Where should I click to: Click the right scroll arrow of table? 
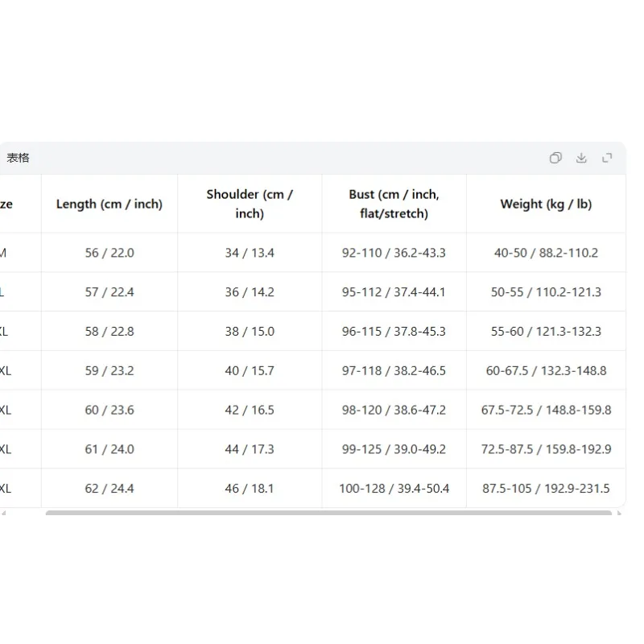[x=619, y=513]
